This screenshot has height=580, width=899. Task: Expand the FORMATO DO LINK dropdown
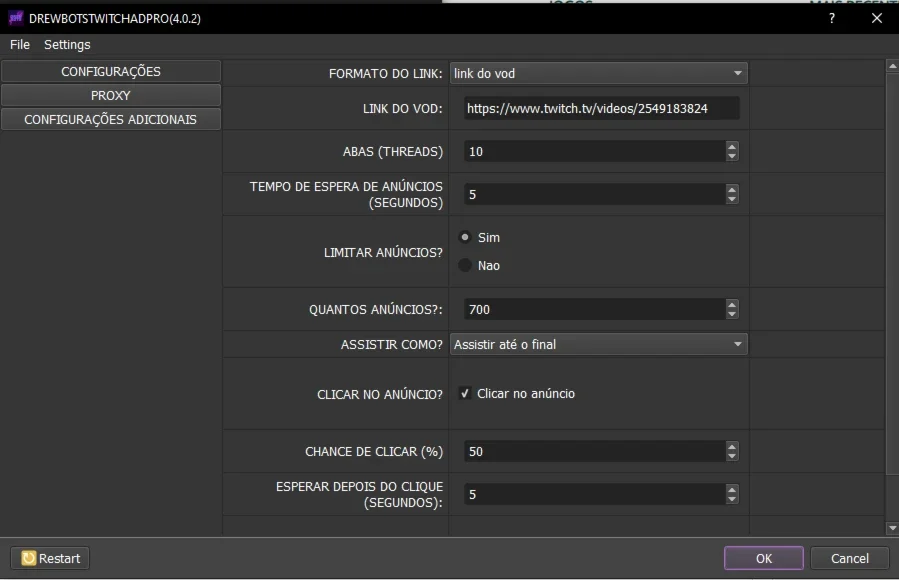tap(599, 73)
